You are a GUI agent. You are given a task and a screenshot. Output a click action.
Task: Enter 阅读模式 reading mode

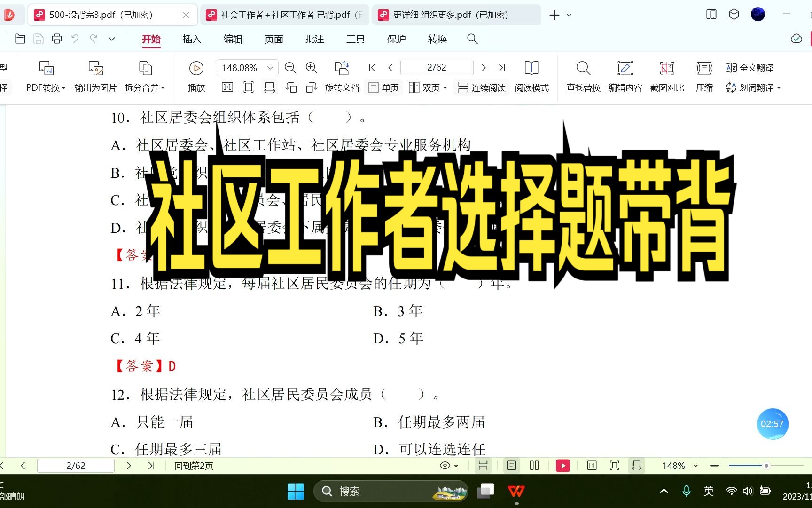(x=531, y=76)
